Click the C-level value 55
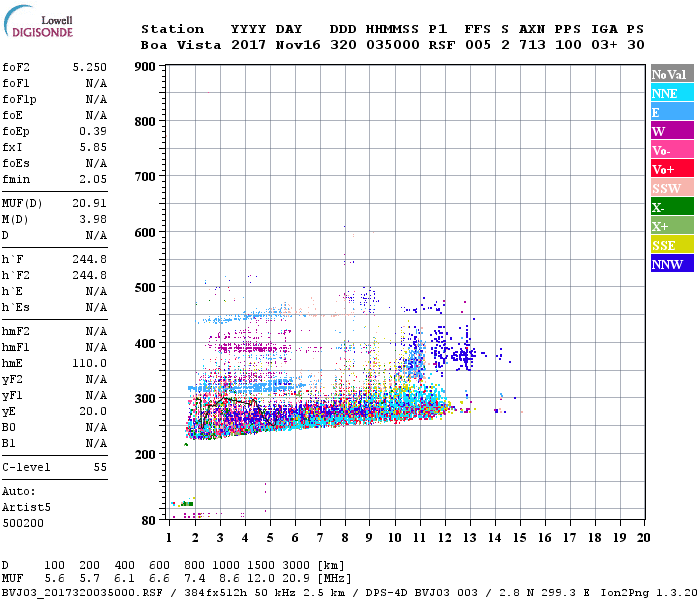This screenshot has height=600, width=700. pyautogui.click(x=100, y=467)
